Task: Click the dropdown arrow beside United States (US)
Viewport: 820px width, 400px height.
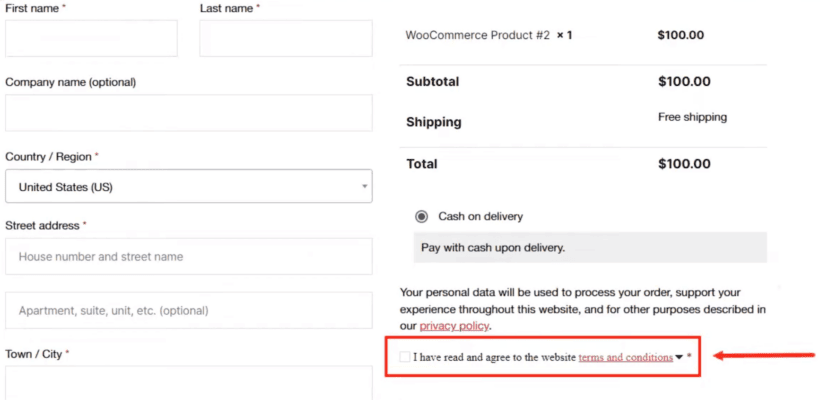Action: [x=365, y=187]
